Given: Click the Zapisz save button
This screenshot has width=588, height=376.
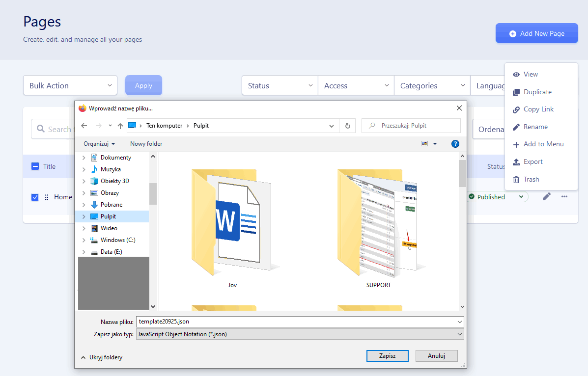Looking at the screenshot, I should point(387,356).
